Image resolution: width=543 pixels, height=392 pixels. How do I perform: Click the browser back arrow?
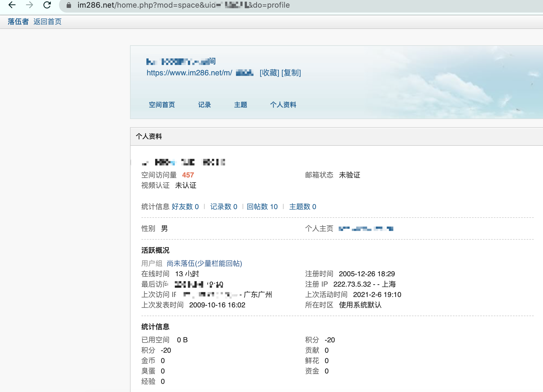[x=12, y=5]
